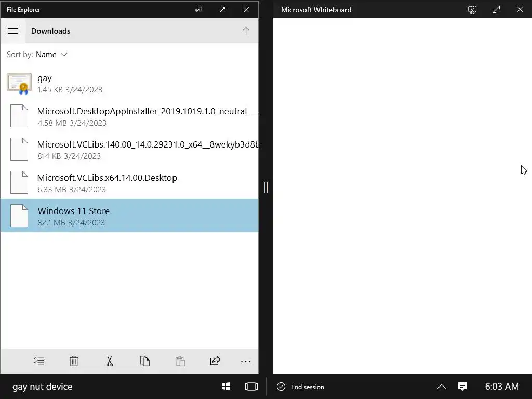
Task: Open the hamburger menu in File Explorer
Action: pos(13,31)
